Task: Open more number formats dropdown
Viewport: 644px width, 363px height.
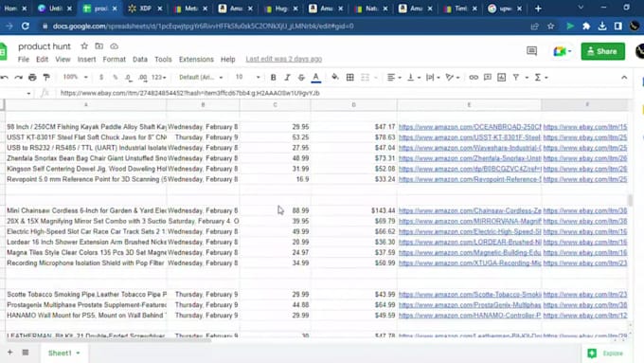Action: pyautogui.click(x=158, y=78)
